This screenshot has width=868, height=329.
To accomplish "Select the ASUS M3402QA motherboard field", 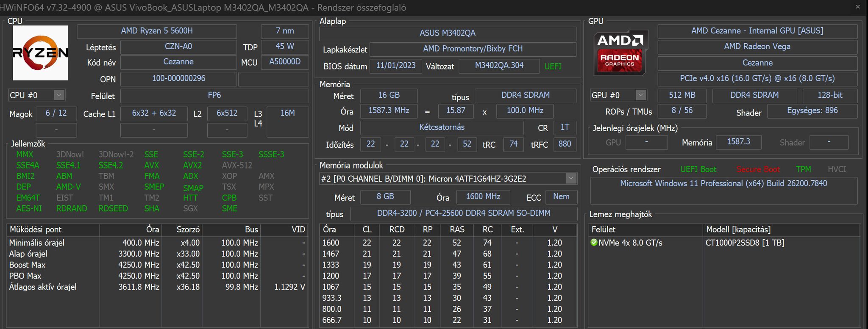I will [x=448, y=33].
